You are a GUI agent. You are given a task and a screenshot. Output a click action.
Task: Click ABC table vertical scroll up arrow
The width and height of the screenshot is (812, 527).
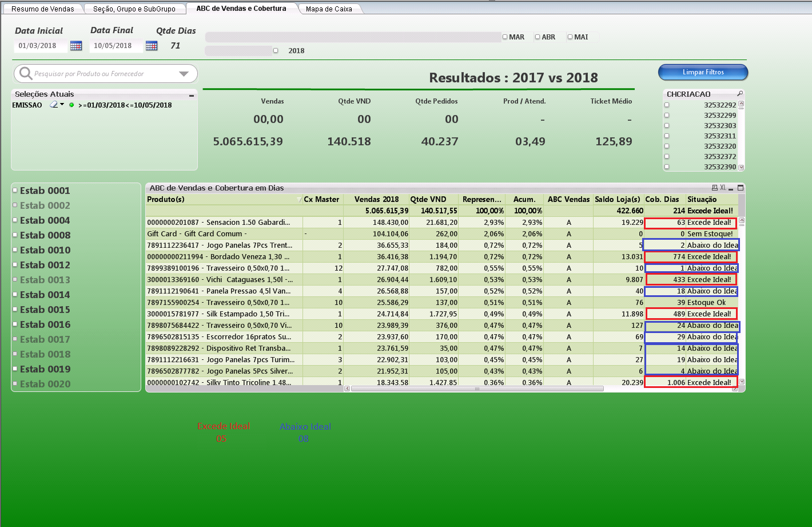coord(742,221)
